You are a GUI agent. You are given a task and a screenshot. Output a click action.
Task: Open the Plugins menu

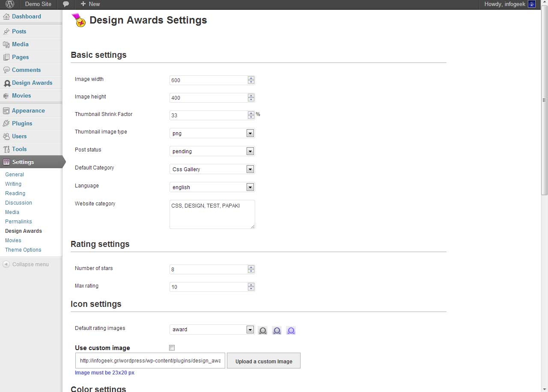tap(22, 124)
